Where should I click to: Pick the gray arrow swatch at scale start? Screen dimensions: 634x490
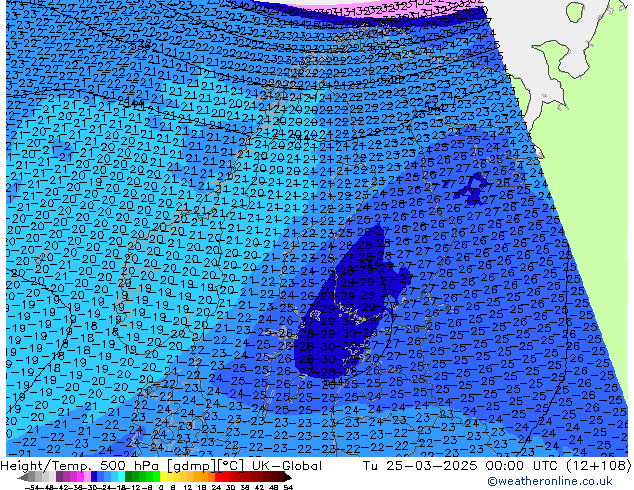click(22, 477)
